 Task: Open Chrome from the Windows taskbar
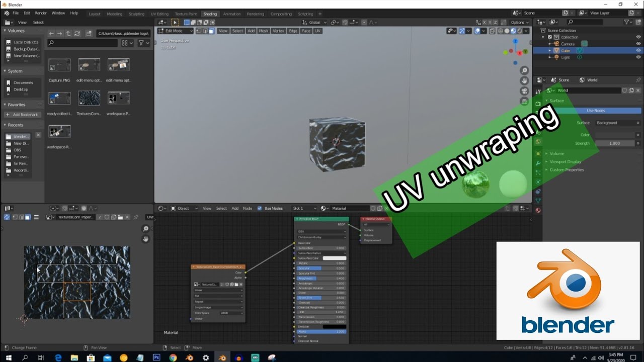point(173,357)
